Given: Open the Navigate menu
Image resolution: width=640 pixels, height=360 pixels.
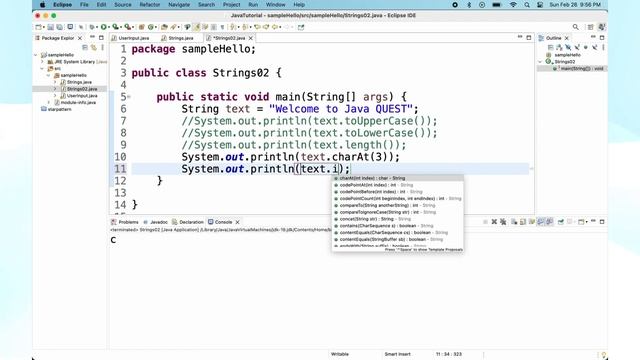Looking at the screenshot, I should tap(179, 5).
